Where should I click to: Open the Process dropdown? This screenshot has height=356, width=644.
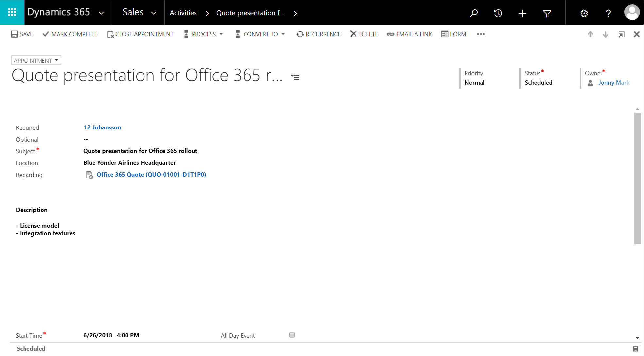pos(203,34)
